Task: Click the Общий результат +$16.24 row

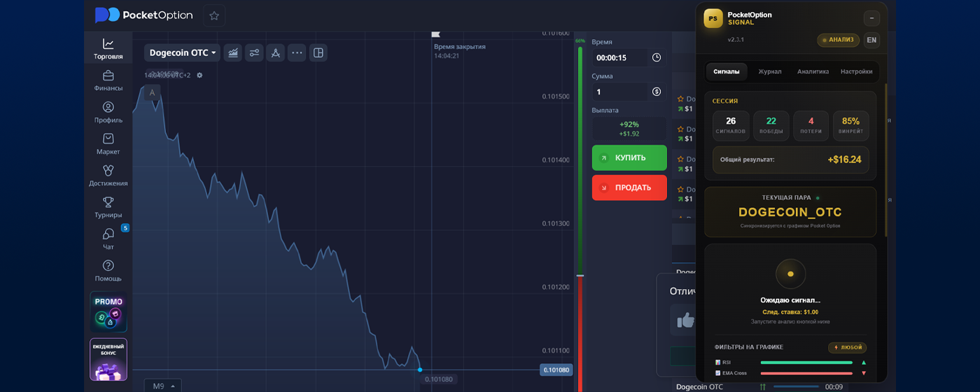Action: coord(791,160)
